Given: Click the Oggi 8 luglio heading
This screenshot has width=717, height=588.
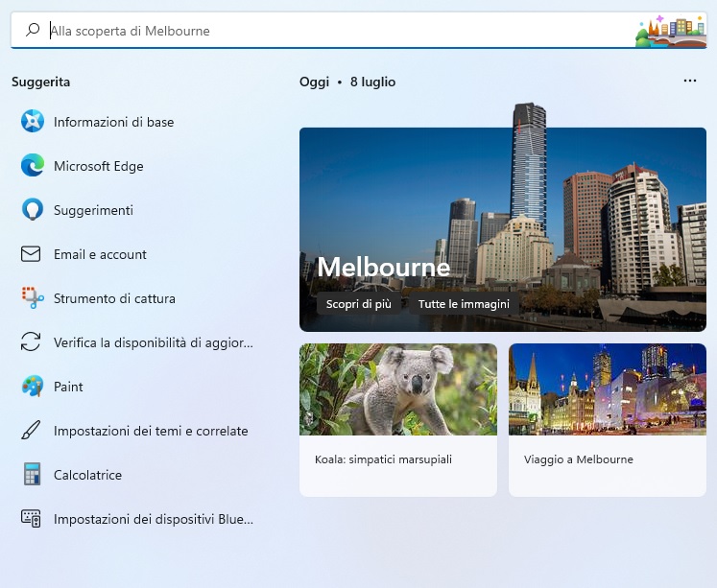Looking at the screenshot, I should tap(347, 82).
